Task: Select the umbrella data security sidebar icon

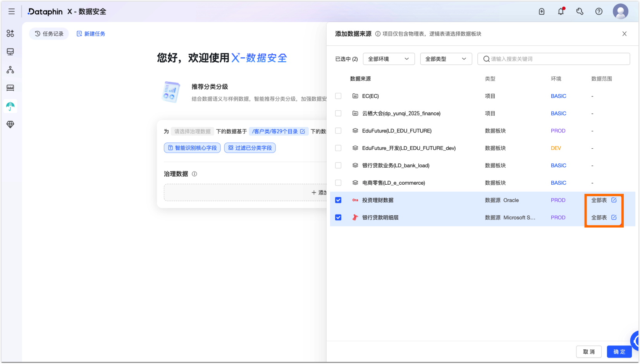Action: [10, 106]
